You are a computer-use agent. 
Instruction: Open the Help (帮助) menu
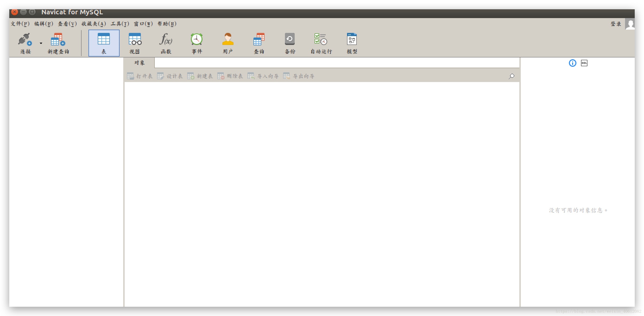(x=167, y=24)
